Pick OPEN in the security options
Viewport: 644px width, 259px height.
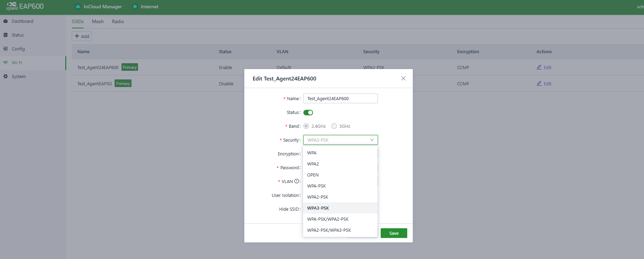[313, 175]
